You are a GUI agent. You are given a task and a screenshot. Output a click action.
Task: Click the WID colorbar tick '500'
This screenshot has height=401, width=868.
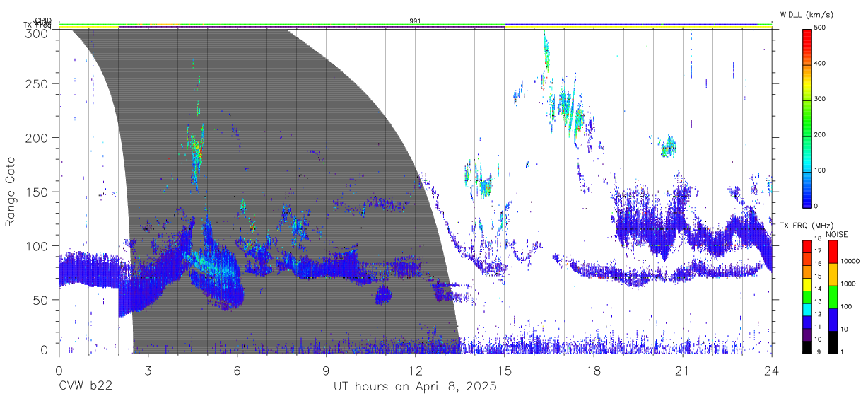[x=820, y=28]
